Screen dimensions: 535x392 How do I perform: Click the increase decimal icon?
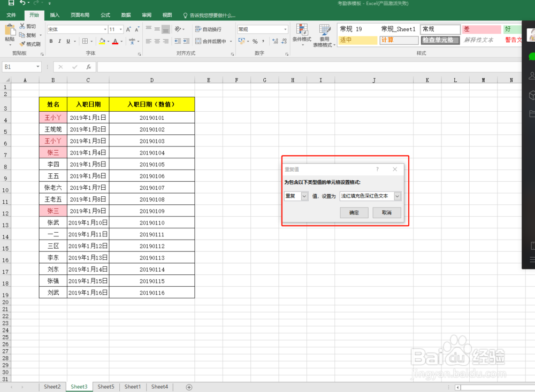point(276,41)
